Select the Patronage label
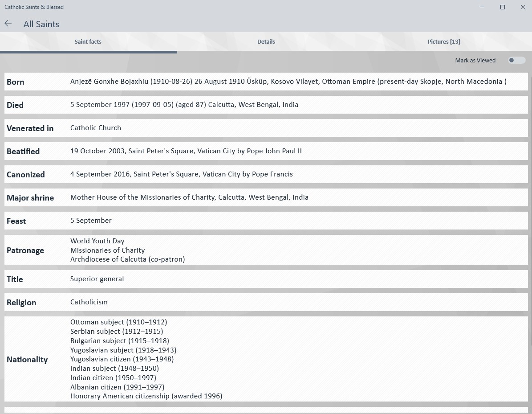 click(x=25, y=250)
